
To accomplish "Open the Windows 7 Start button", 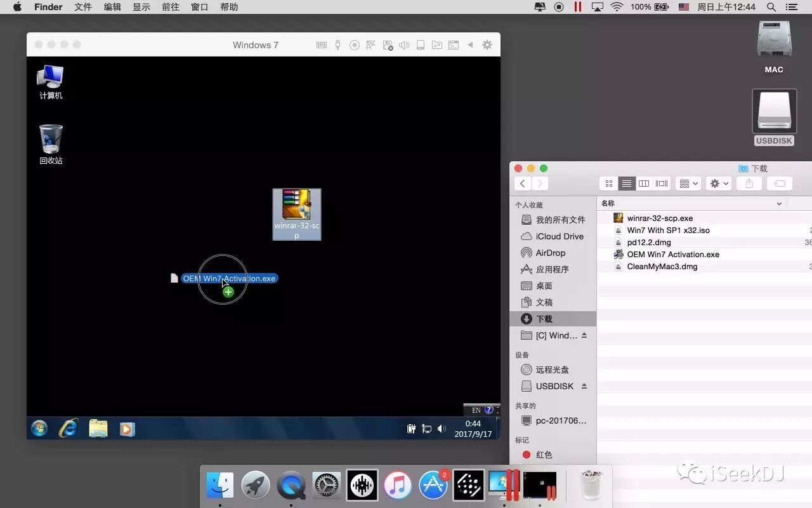I will 39,429.
